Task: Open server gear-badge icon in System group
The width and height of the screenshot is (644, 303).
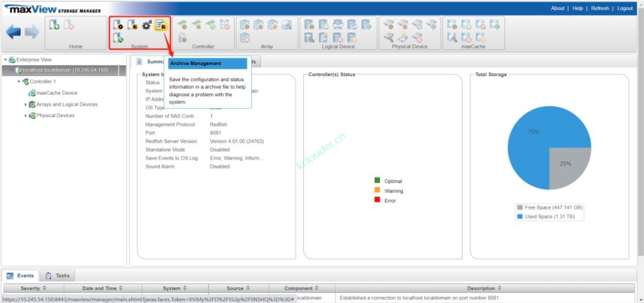Action: click(118, 25)
